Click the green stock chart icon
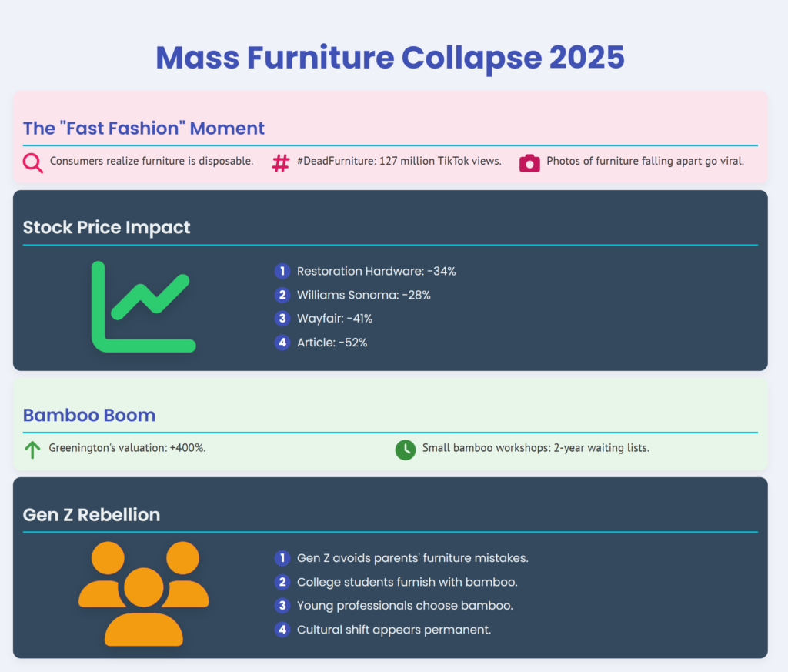Screen dimensions: 788x672 click(144, 307)
